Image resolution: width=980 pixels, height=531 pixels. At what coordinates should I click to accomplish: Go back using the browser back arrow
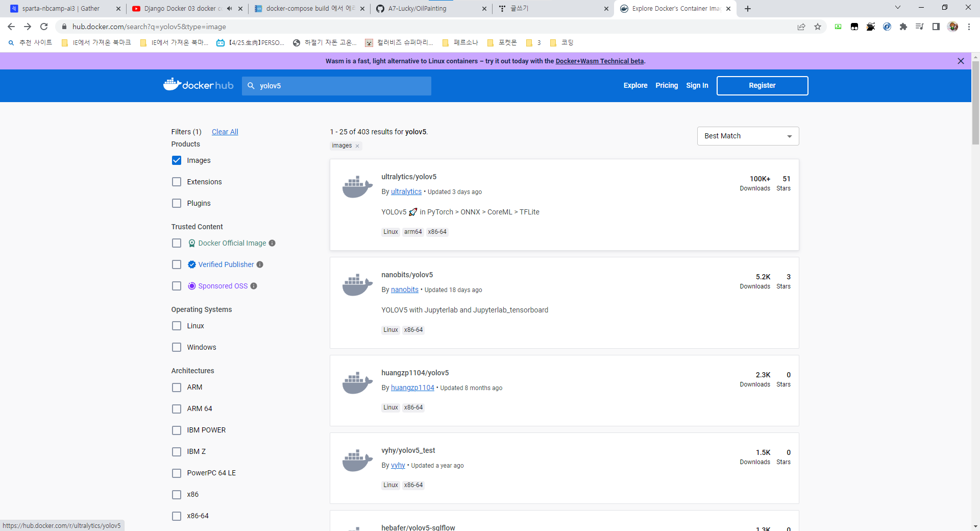(x=11, y=27)
